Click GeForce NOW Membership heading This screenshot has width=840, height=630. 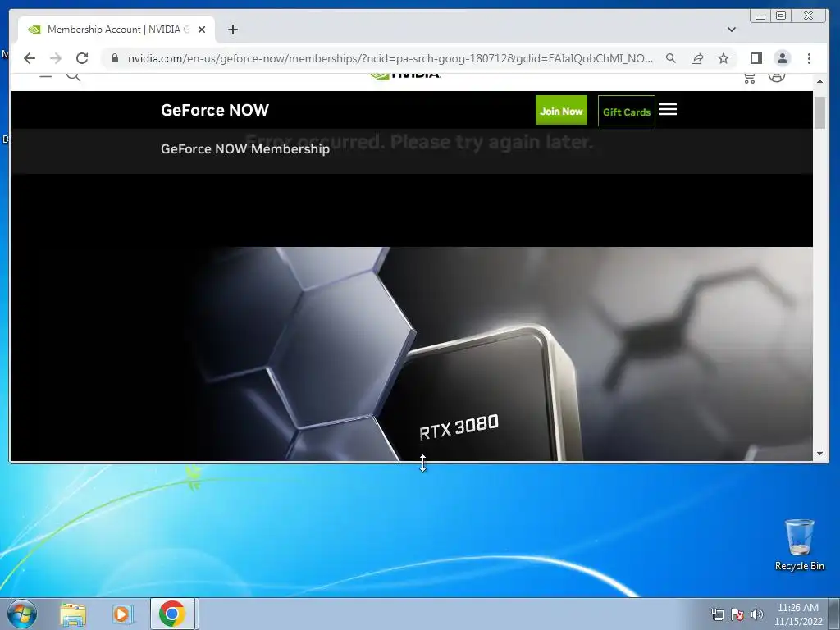[x=245, y=149]
